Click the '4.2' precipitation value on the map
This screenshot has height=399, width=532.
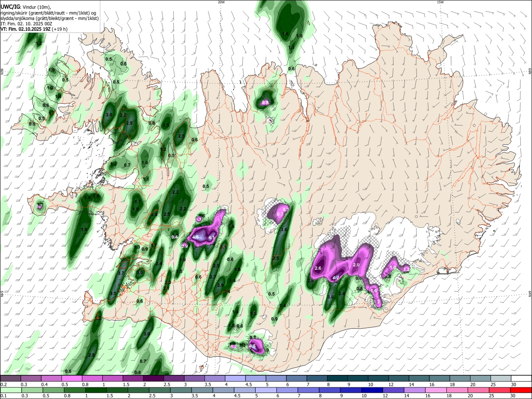pyautogui.click(x=336, y=278)
